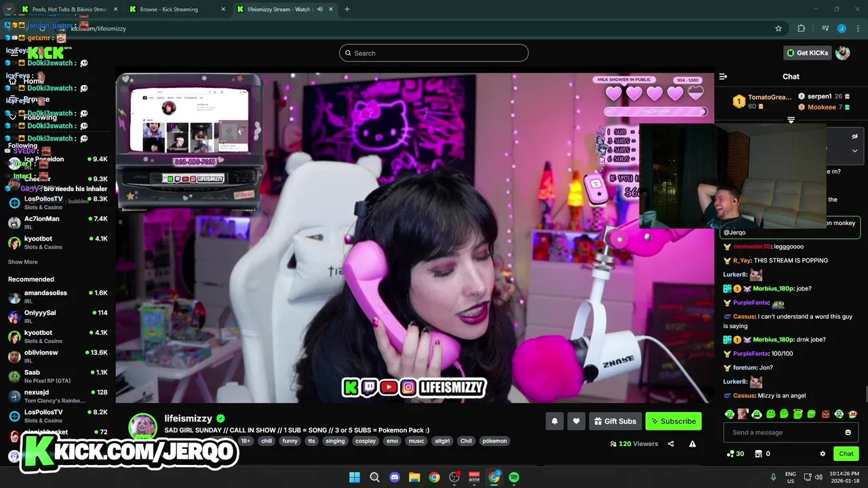868x488 pixels.
Task: Expand the gift leaderboard handle below TomatoGrea
Action: click(x=791, y=120)
